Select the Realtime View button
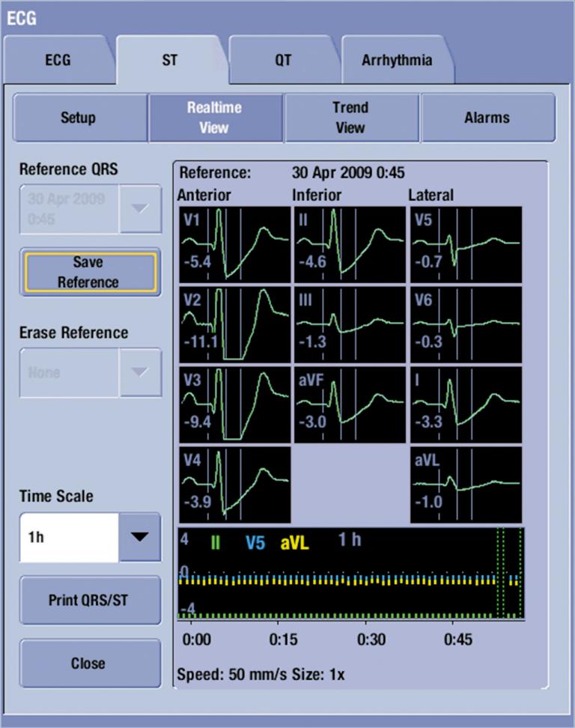The image size is (575, 728). tap(214, 118)
